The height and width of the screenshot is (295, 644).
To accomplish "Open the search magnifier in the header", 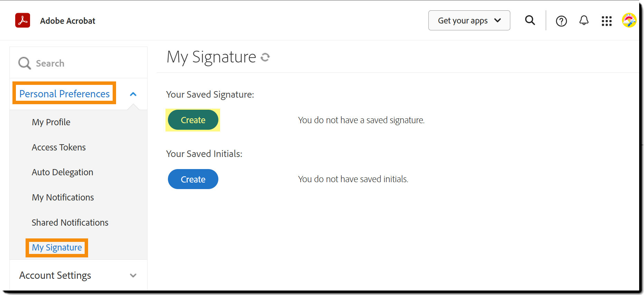I will click(x=530, y=20).
